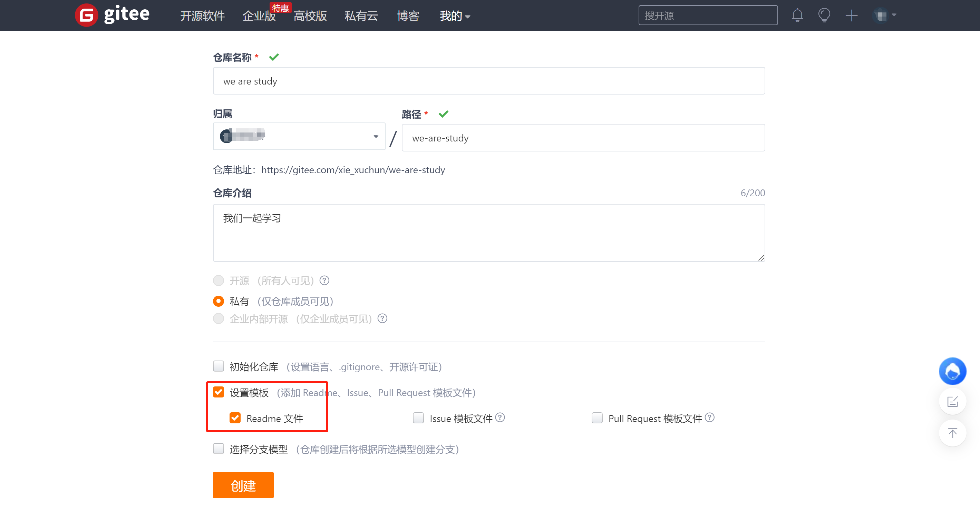Screen dimensions: 980x531
Task: Click the orange 创建 button
Action: click(243, 485)
